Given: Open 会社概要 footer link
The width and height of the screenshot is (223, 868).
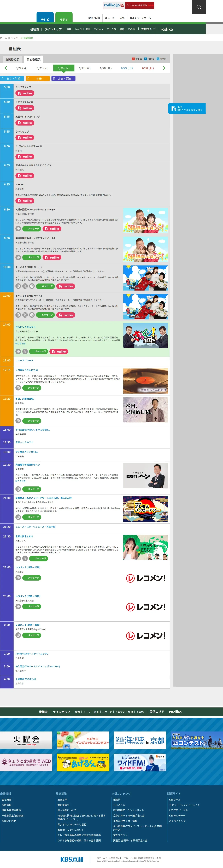Looking at the screenshot, I should [x=6, y=800].
